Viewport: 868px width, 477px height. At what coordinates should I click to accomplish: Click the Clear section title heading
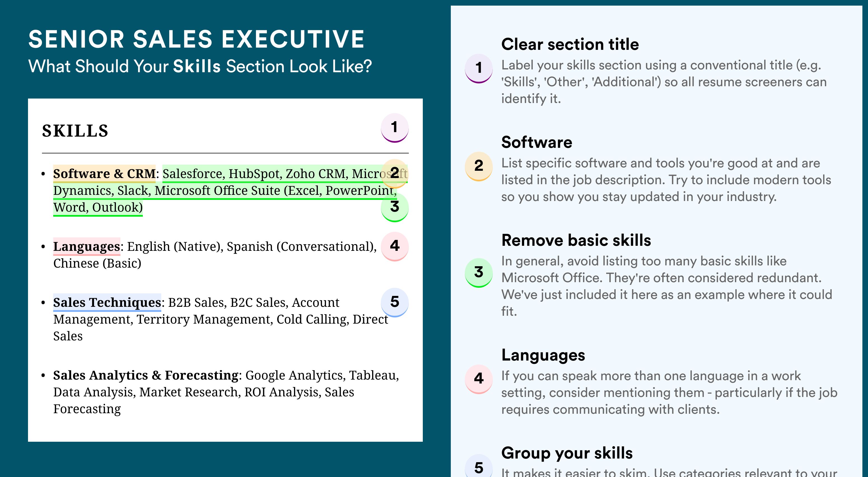point(570,44)
